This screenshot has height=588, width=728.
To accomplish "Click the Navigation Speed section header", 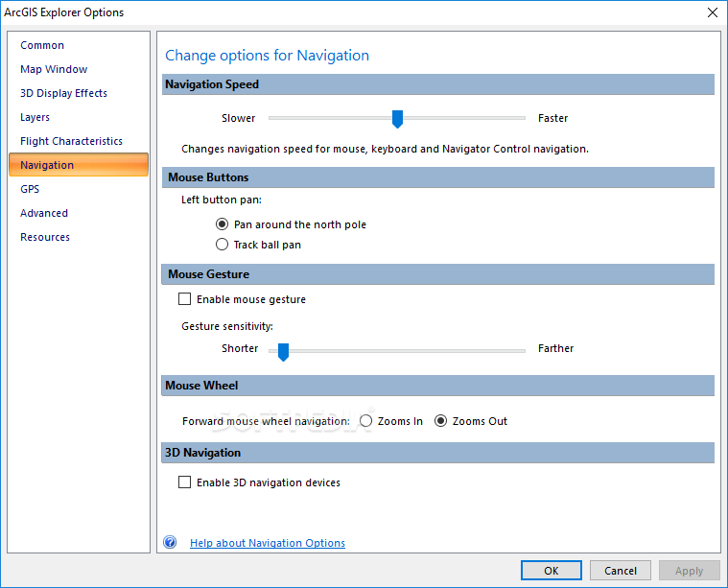I will pos(437,84).
